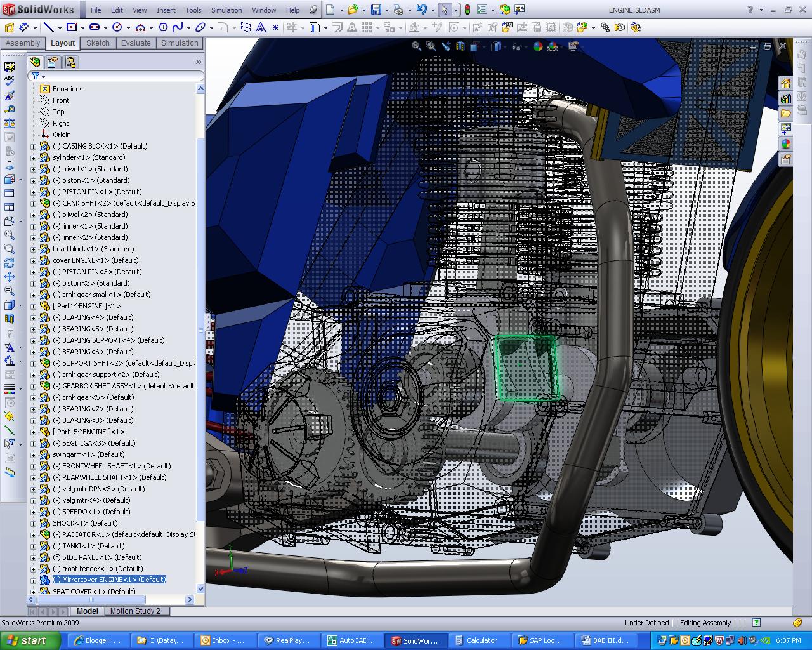This screenshot has height=650, width=812.
Task: Open the Tools menu
Action: [x=193, y=10]
